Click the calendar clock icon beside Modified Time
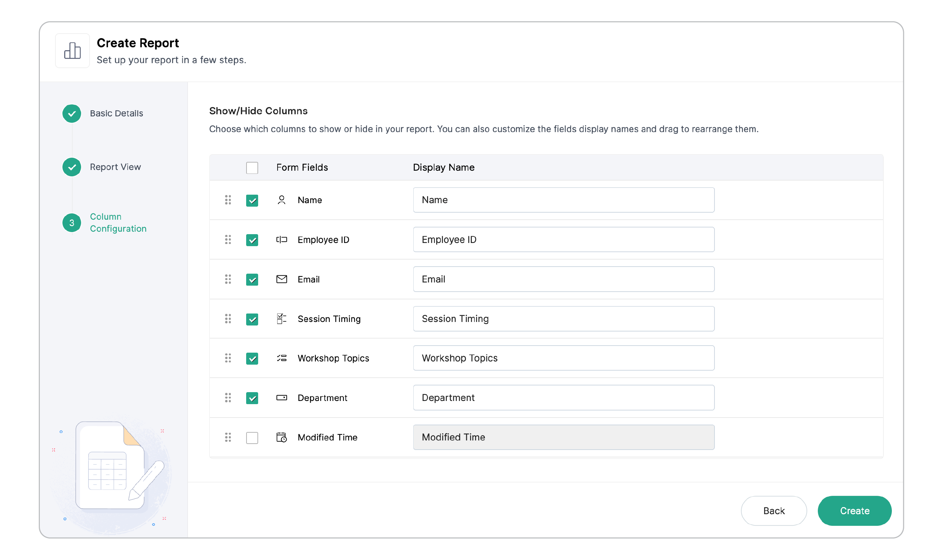This screenshot has height=560, width=943. pos(281,437)
